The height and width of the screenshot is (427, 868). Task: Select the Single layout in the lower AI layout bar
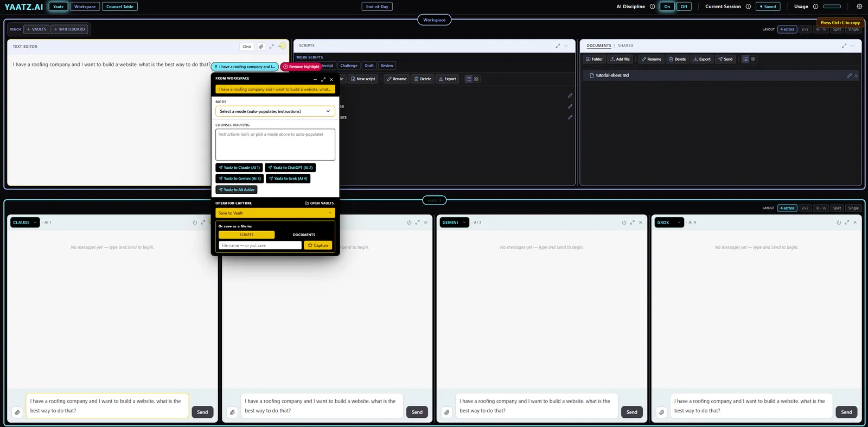(x=853, y=208)
